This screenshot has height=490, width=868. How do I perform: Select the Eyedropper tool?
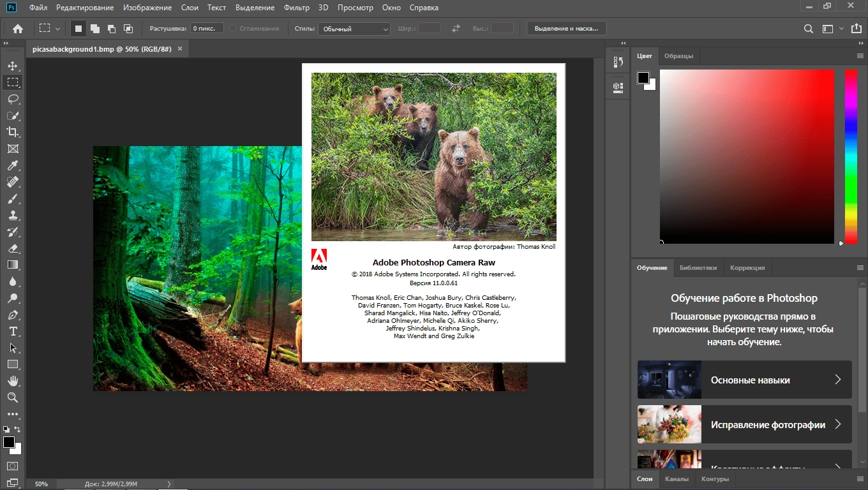12,165
